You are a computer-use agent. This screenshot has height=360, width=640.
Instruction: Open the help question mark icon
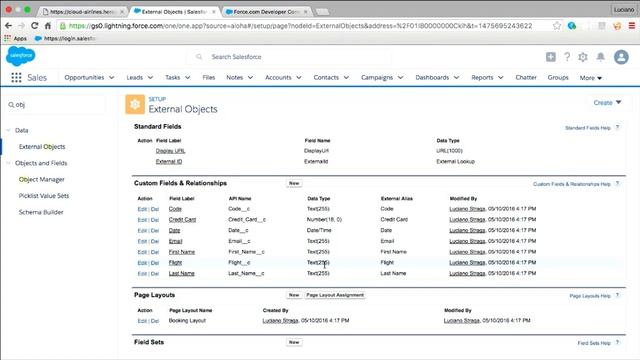(x=567, y=57)
